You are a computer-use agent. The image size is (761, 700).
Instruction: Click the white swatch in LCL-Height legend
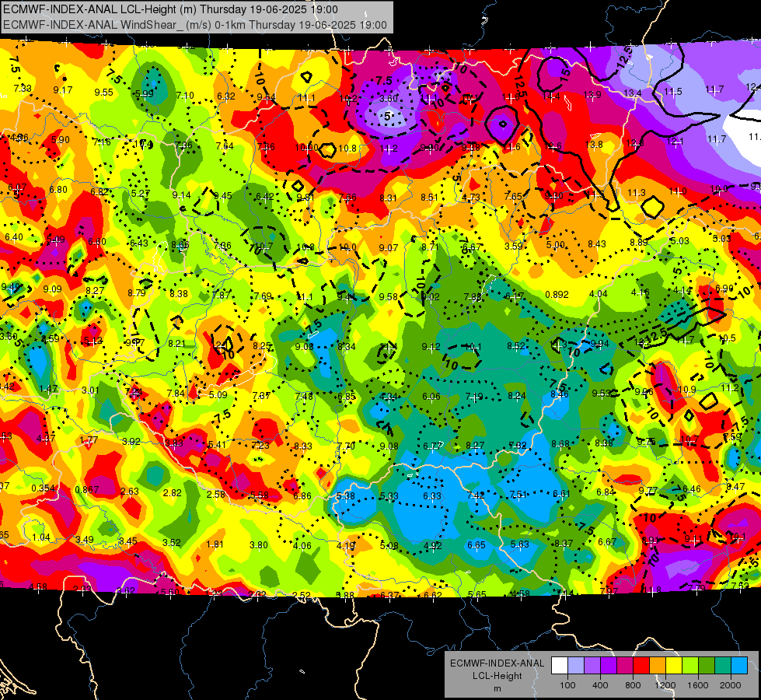click(560, 666)
